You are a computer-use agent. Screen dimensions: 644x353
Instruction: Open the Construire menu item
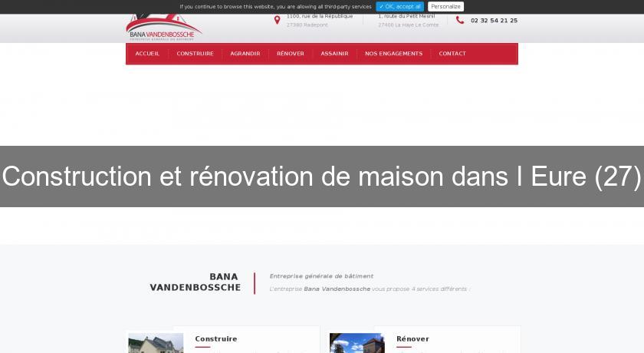[195, 54]
